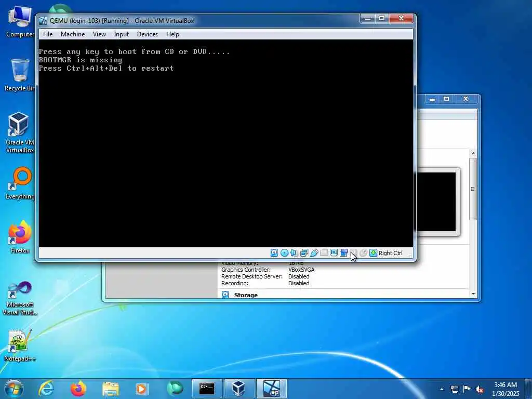
Task: Click the audio status icon
Action: coord(294,253)
